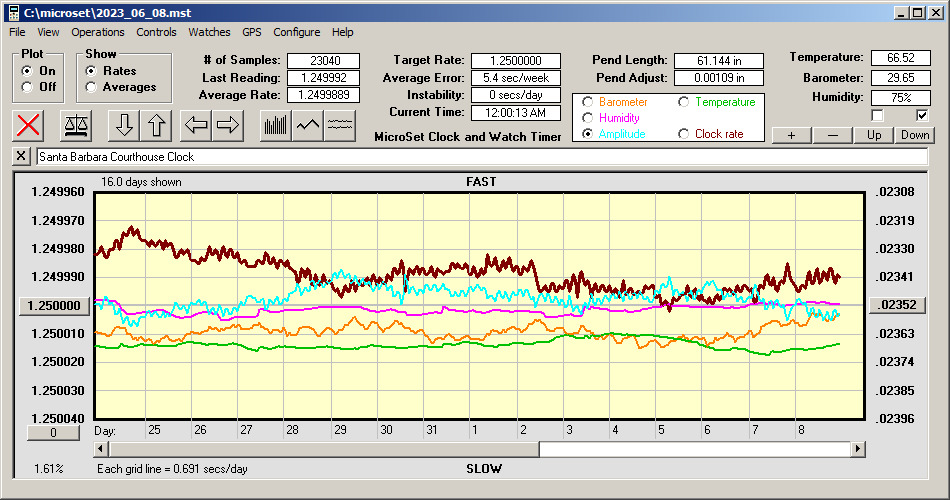Choose Temperature trace radio button
Screen dimensions: 950x500
pos(683,102)
